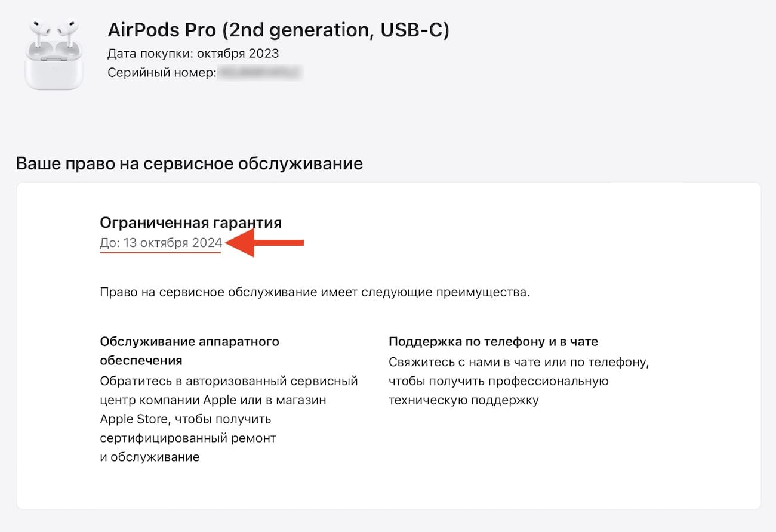Click the Обратитесь в авторизованный сервисный text line
Screen dimensions: 776x532
coord(229,381)
